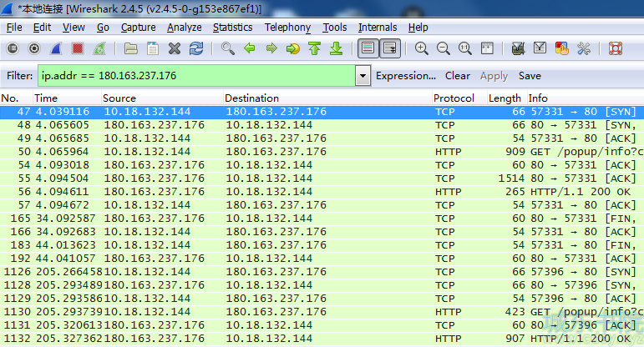The width and height of the screenshot is (644, 347).
Task: Edit coloring rules toolbar icon
Action: [562, 49]
